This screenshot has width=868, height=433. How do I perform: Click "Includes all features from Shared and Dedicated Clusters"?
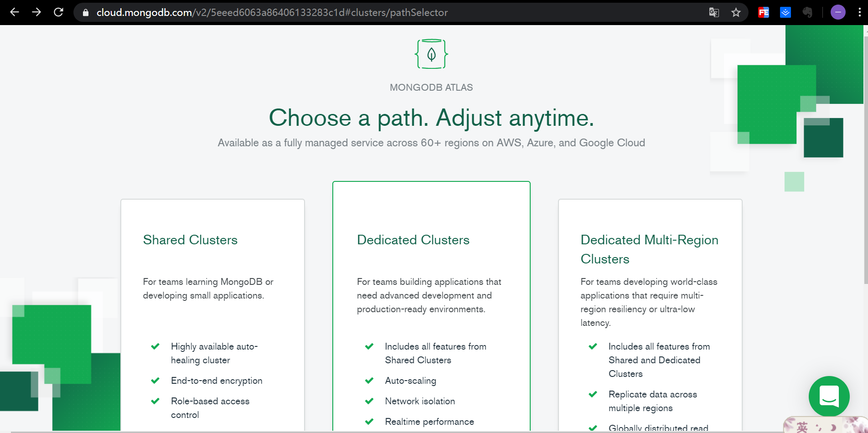point(659,360)
